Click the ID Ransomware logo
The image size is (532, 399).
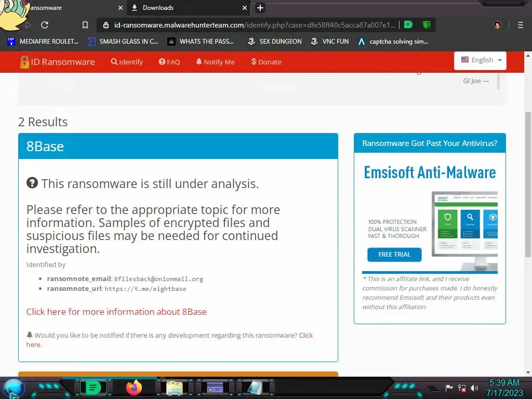pyautogui.click(x=57, y=62)
